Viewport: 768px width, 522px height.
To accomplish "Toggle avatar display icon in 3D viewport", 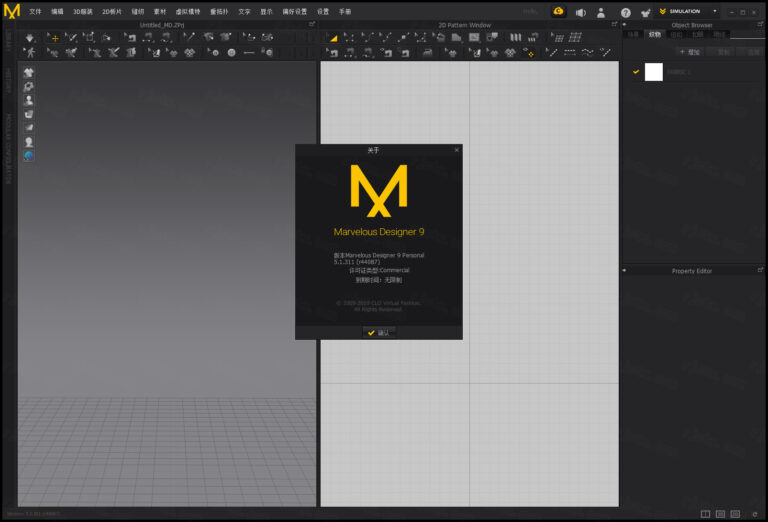I will pos(29,100).
